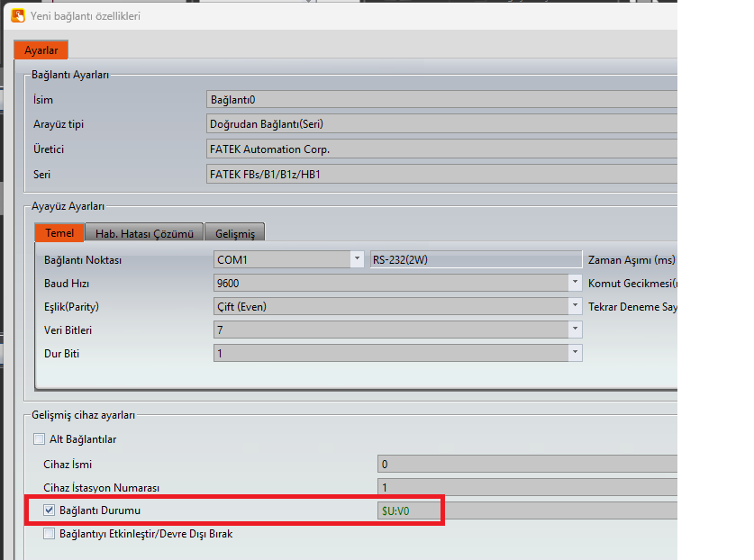This screenshot has height=560, width=754.
Task: Click the Cihaz İstasyon Numarası field
Action: 527,487
